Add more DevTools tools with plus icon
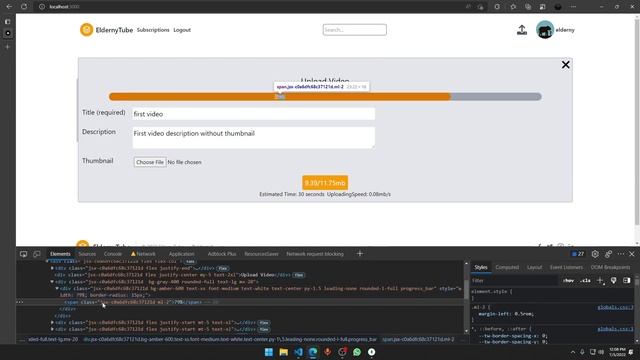640x360 pixels. (x=360, y=254)
